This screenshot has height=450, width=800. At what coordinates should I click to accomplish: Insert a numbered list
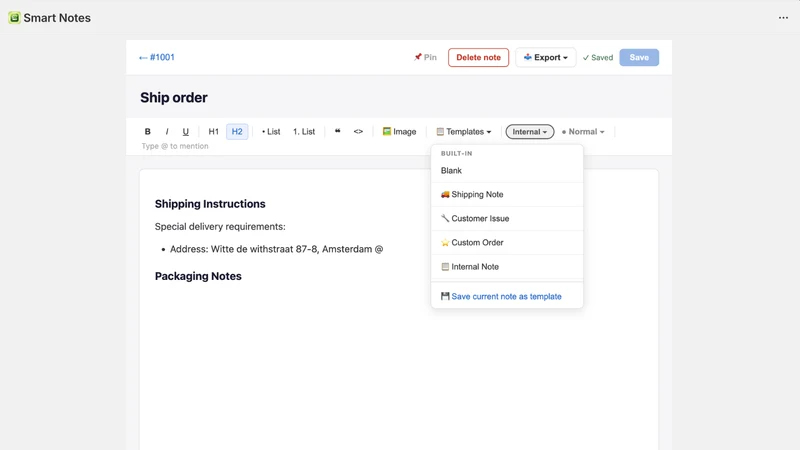pyautogui.click(x=304, y=132)
